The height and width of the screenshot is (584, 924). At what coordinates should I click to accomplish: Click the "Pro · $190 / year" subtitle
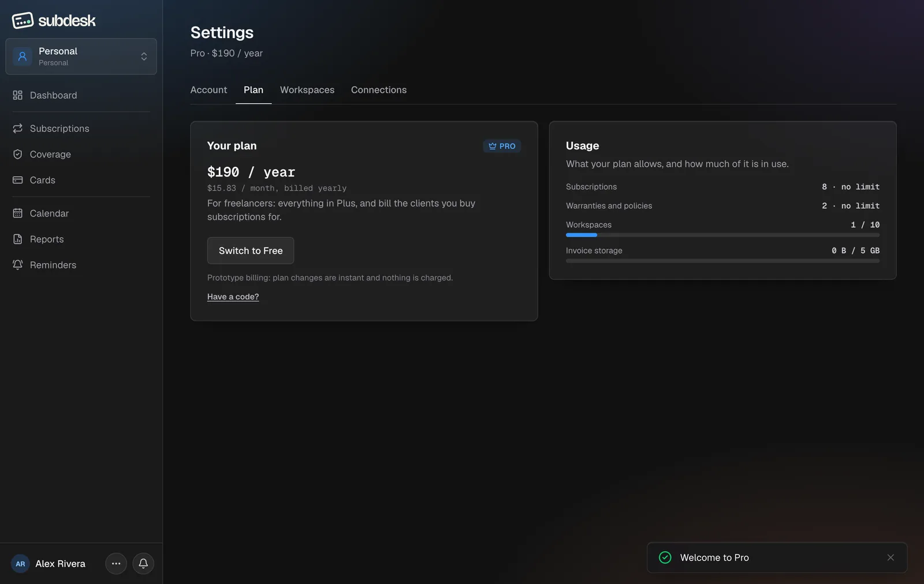click(x=226, y=53)
